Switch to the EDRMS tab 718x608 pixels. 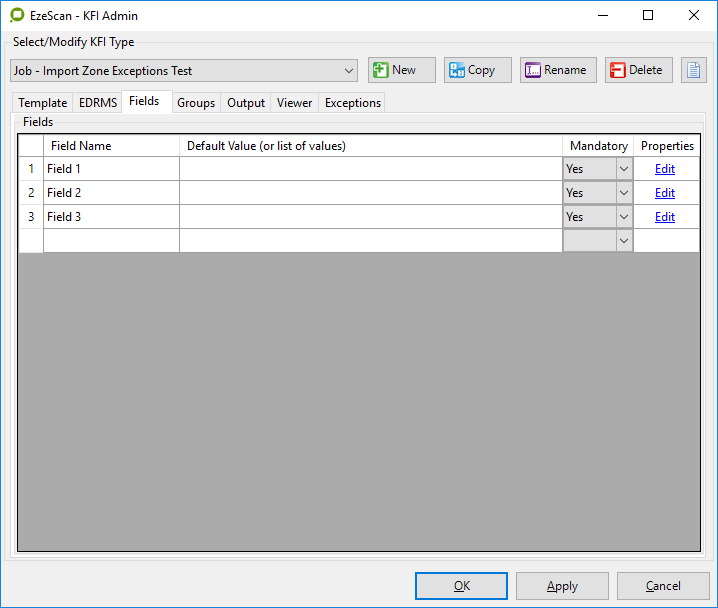pyautogui.click(x=98, y=103)
